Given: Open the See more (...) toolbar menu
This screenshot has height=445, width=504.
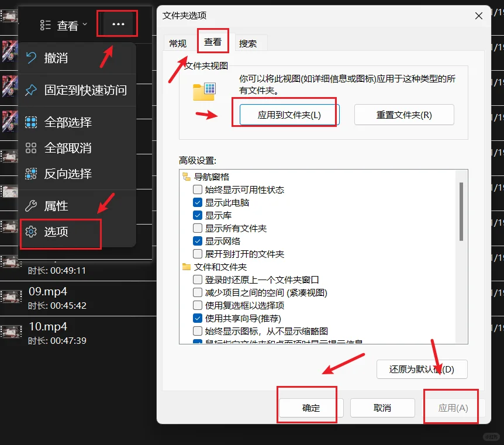Looking at the screenshot, I should pos(117,24).
